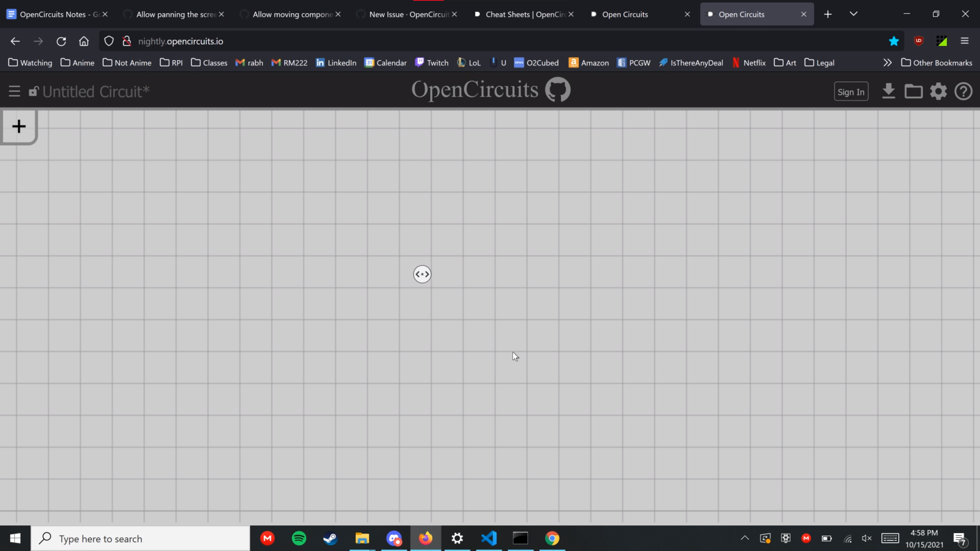Launch Spotify from the taskbar
This screenshot has height=551, width=980.
click(x=299, y=538)
